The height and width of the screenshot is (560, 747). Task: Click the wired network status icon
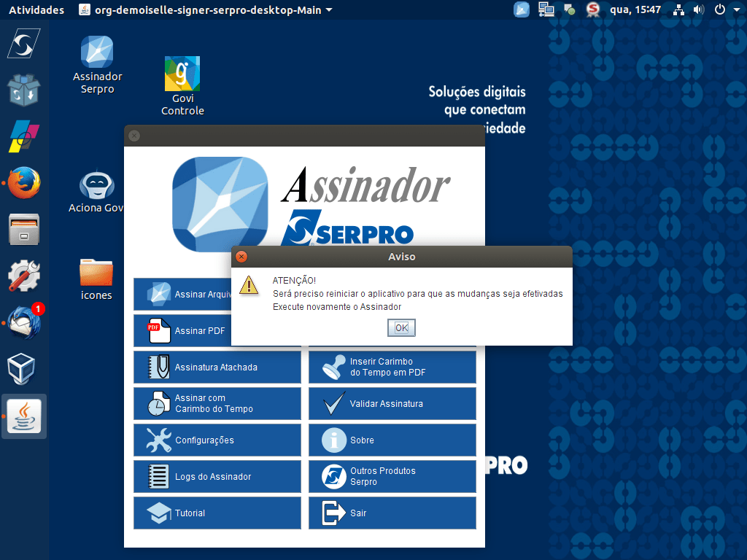(x=678, y=9)
